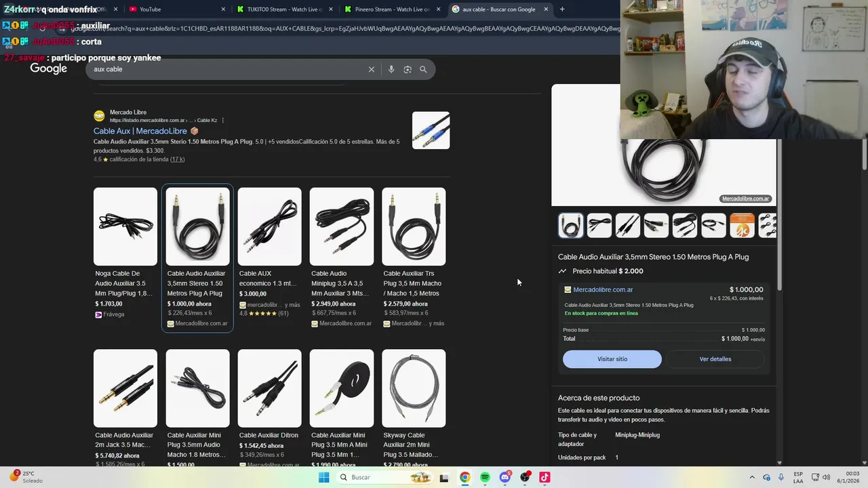Viewport: 868px width, 488px height.
Task: Open store rating link '(17 k)'
Action: coord(177,159)
